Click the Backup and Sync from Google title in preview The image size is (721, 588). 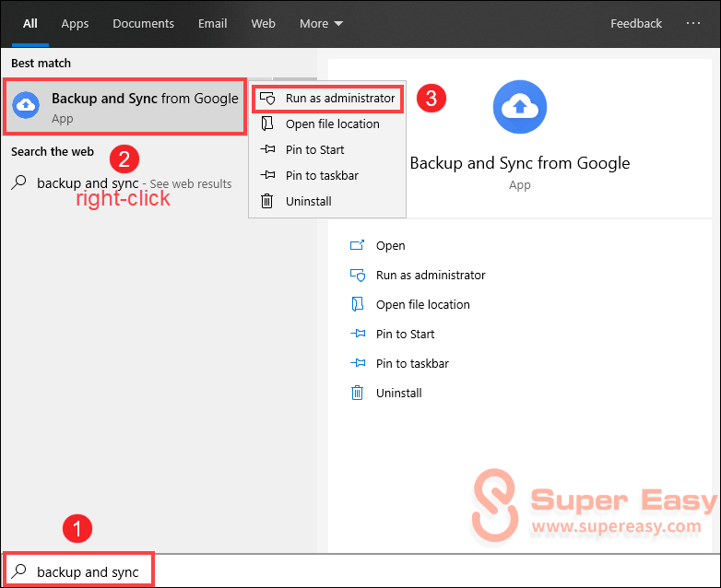520,163
